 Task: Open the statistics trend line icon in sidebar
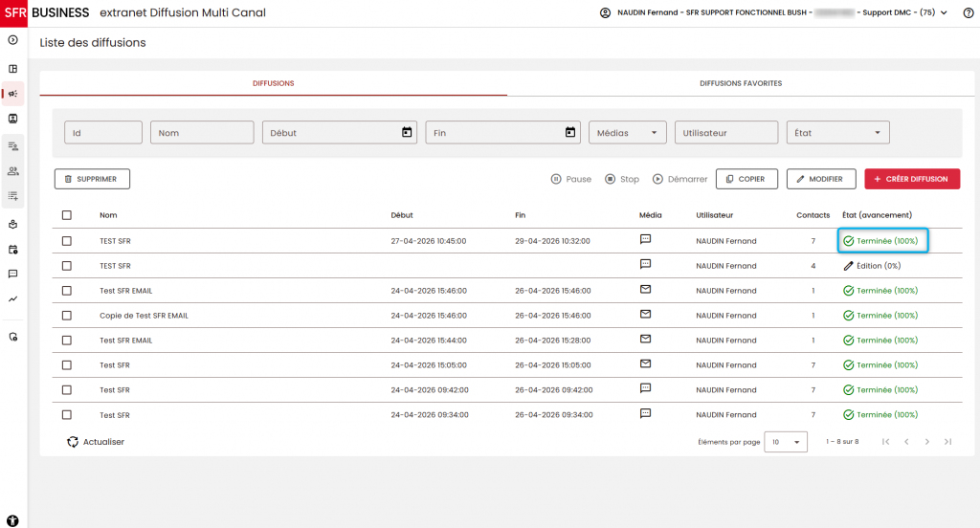(12, 298)
